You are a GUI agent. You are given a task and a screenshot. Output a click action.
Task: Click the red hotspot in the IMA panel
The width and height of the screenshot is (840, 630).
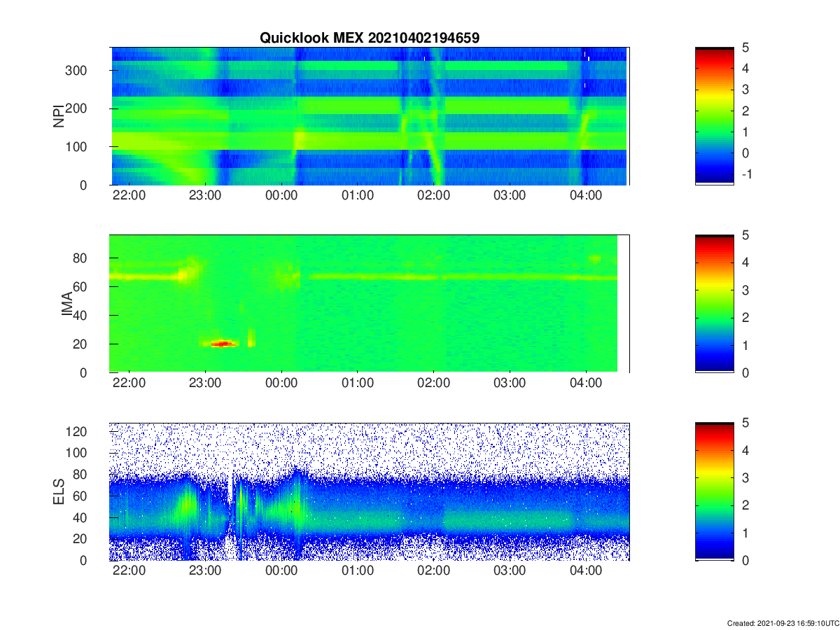223,344
